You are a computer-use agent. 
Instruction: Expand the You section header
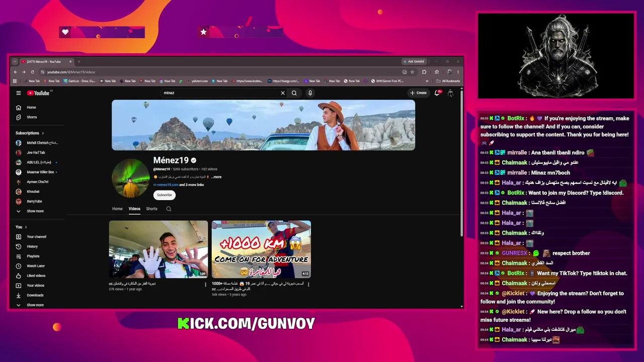pyautogui.click(x=21, y=227)
